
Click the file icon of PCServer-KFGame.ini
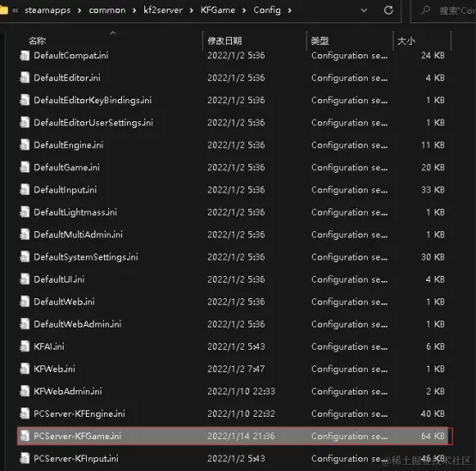click(25, 437)
